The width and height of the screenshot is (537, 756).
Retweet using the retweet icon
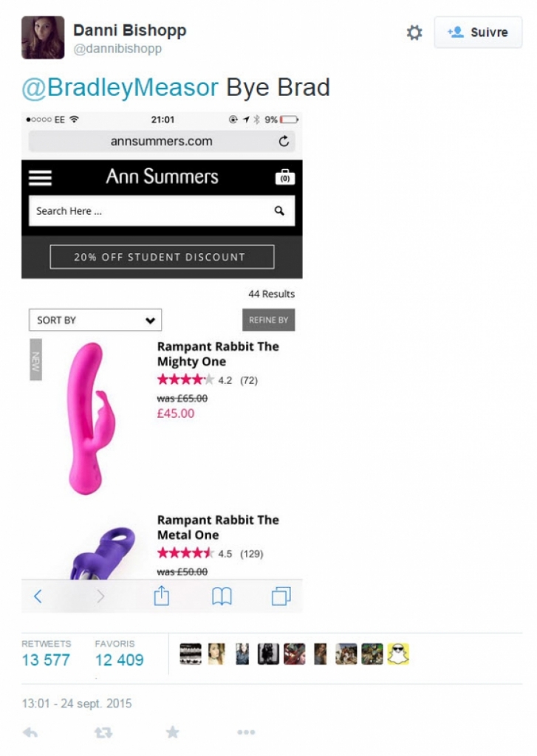(103, 733)
